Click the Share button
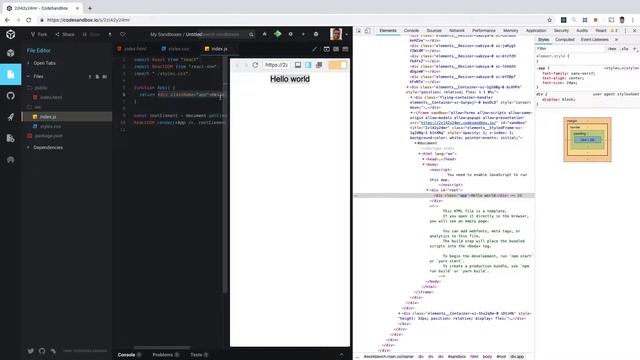 pos(65,34)
